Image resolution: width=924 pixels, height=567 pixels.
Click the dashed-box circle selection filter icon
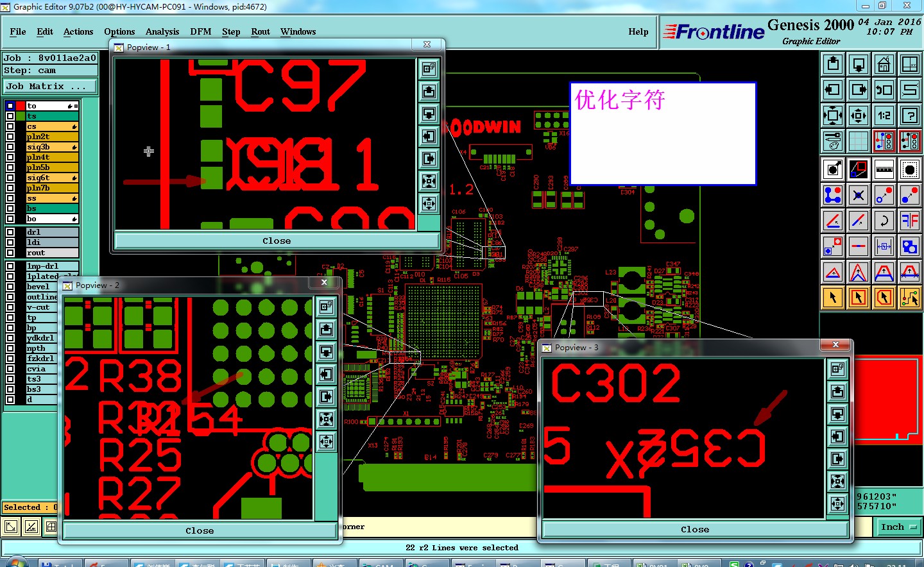(910, 169)
